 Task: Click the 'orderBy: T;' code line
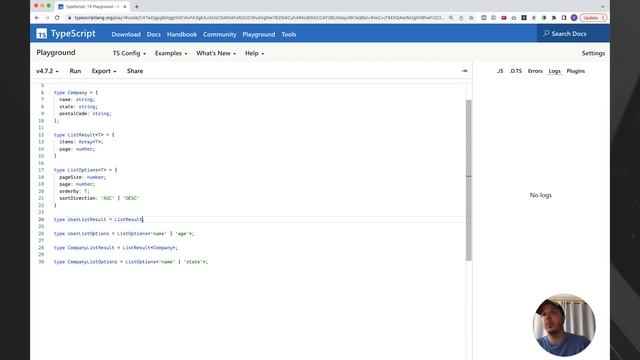pyautogui.click(x=74, y=191)
